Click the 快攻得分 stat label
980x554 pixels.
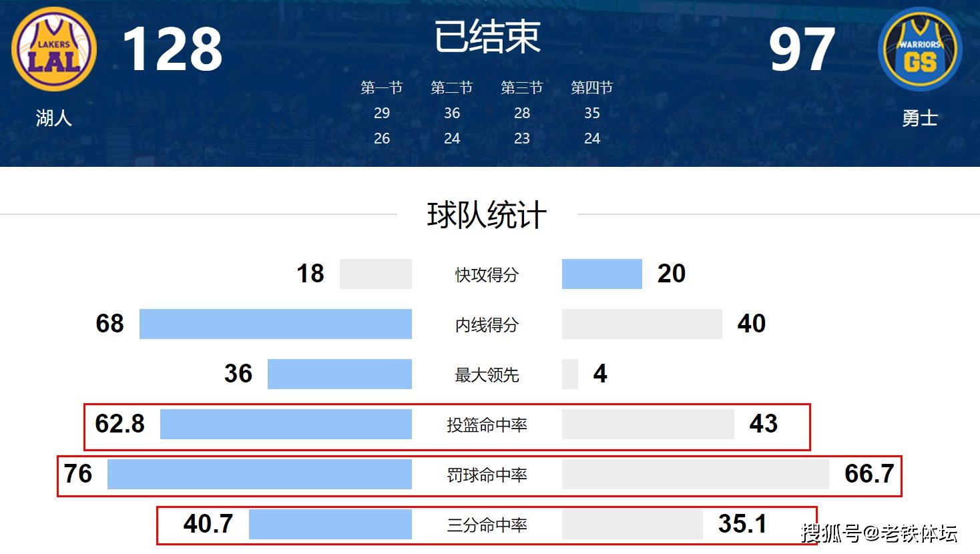[487, 274]
